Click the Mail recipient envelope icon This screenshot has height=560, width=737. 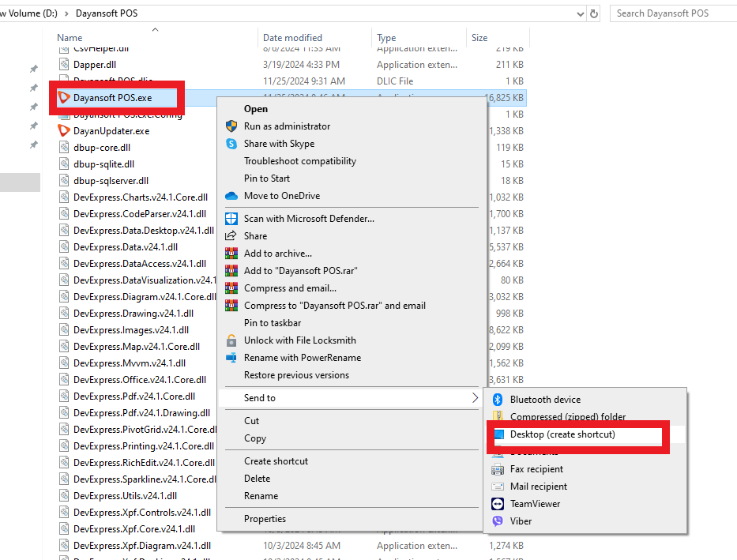pos(498,487)
